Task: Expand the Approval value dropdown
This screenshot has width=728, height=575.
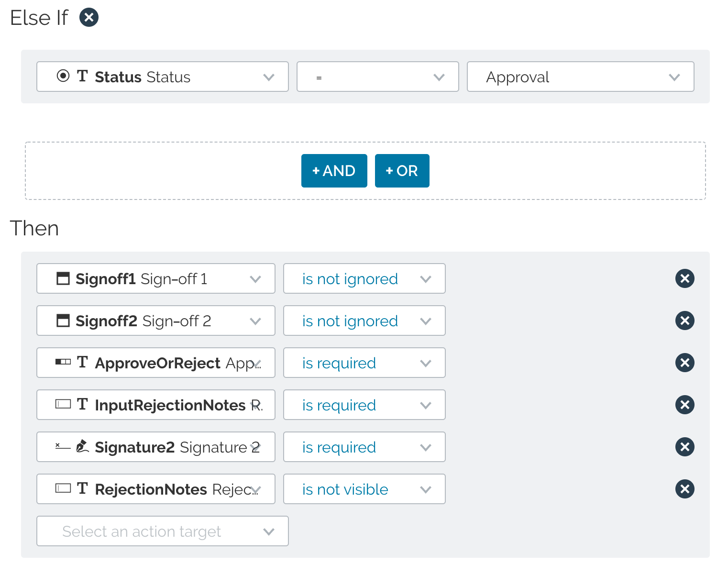Action: [581, 77]
